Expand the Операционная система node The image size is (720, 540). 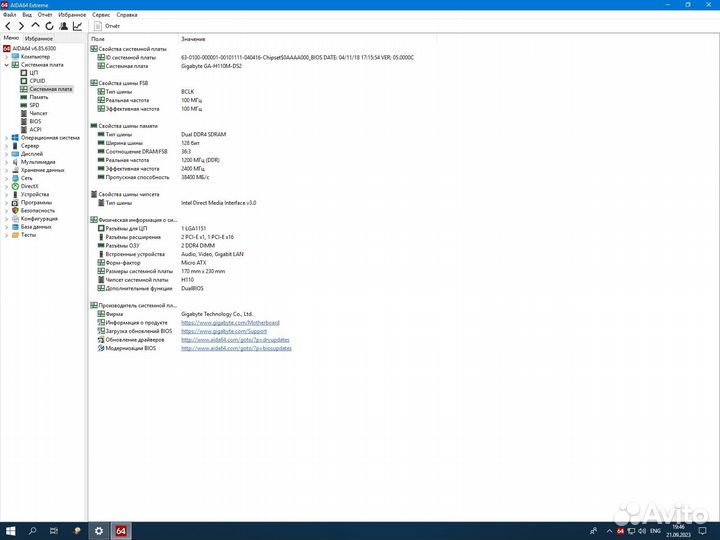6,137
